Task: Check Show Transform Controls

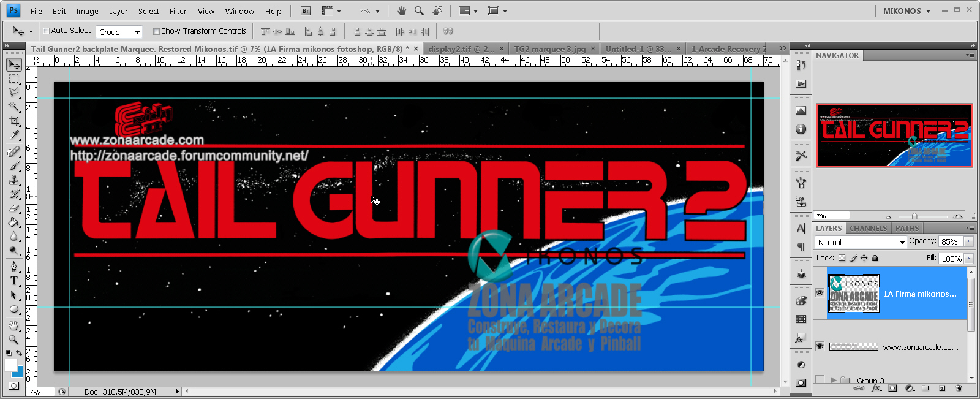Action: (156, 31)
